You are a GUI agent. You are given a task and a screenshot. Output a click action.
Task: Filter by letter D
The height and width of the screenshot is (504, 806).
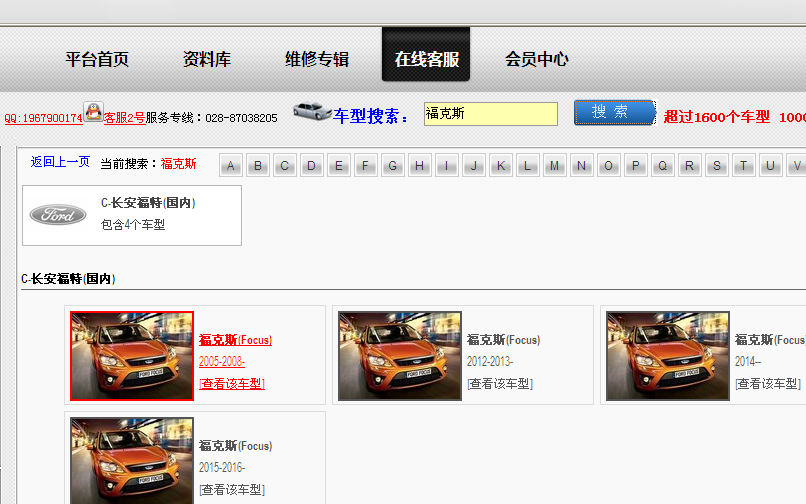coord(312,166)
